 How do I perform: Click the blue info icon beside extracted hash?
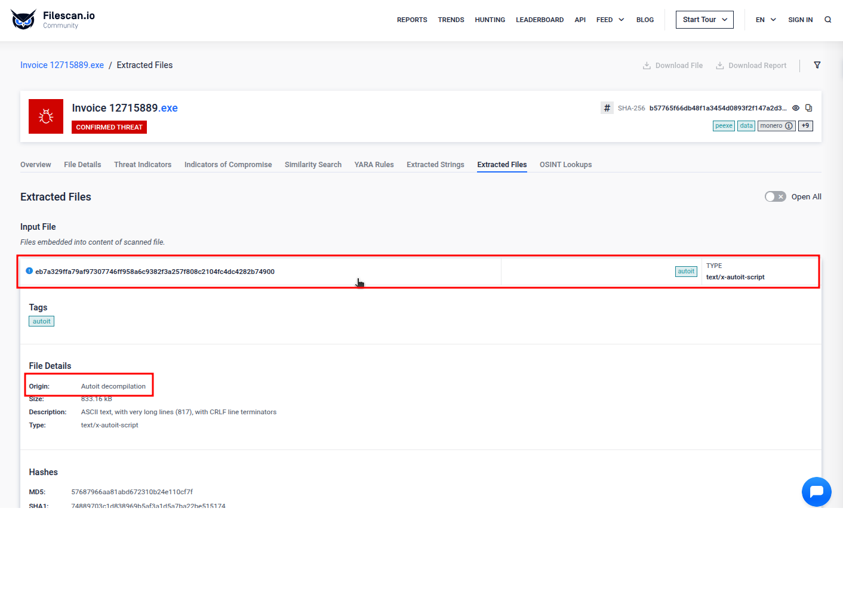coord(29,271)
